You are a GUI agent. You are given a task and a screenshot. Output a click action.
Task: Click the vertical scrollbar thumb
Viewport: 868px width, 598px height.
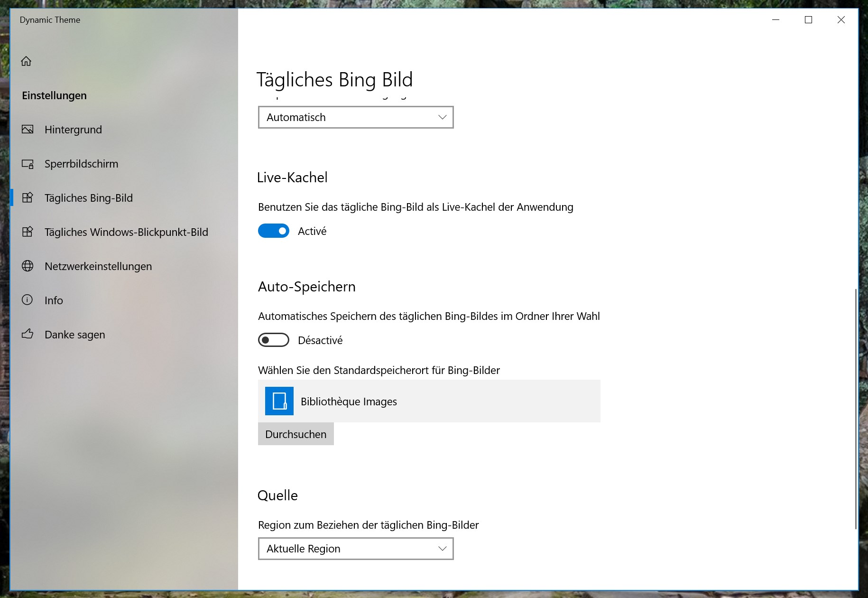[856, 408]
